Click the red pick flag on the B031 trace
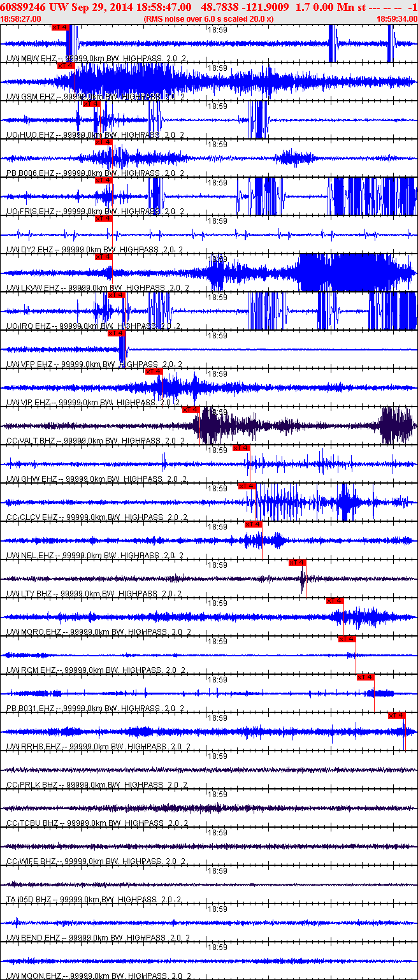This screenshot has width=418, height=980. tap(365, 677)
